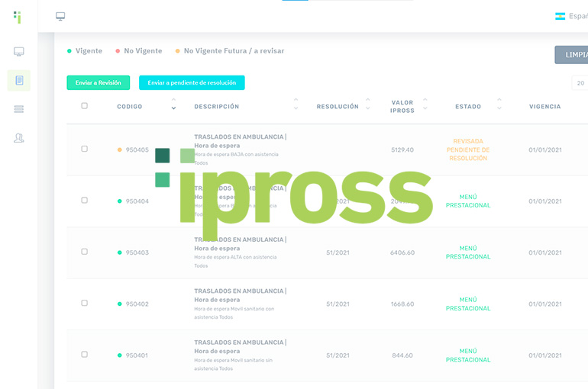Click the green Vigente legend dot
Screen dimensions: 588x389
pos(69,51)
